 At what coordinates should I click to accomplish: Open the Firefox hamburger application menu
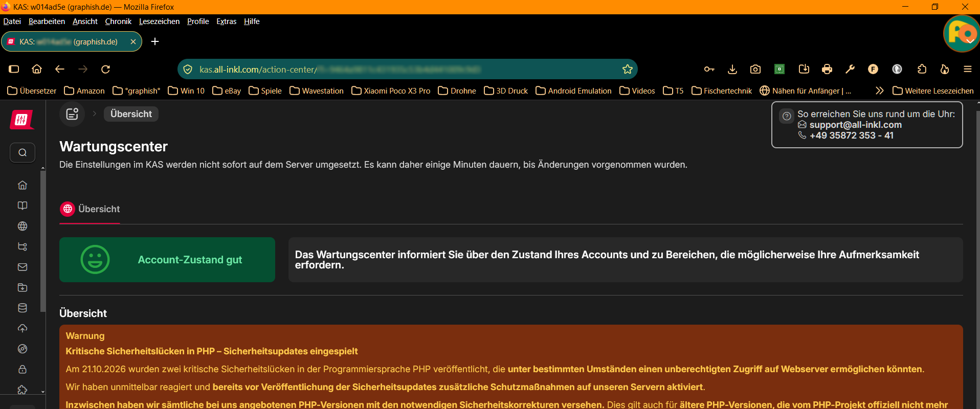pos(968,69)
